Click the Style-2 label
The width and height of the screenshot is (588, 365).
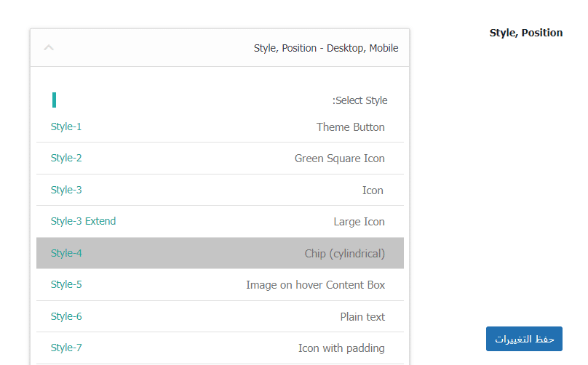[66, 159]
